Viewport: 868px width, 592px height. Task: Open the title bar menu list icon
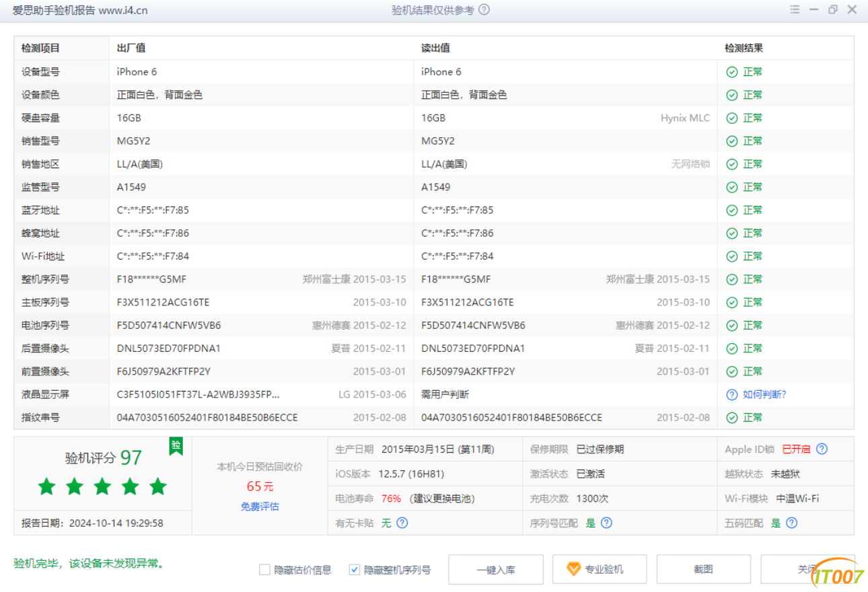(x=795, y=10)
